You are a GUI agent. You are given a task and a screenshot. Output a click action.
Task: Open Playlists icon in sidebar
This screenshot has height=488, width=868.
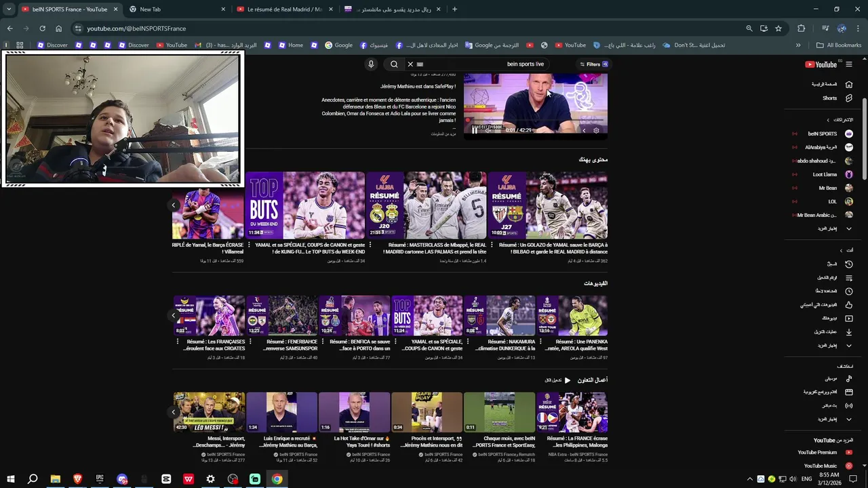click(848, 277)
